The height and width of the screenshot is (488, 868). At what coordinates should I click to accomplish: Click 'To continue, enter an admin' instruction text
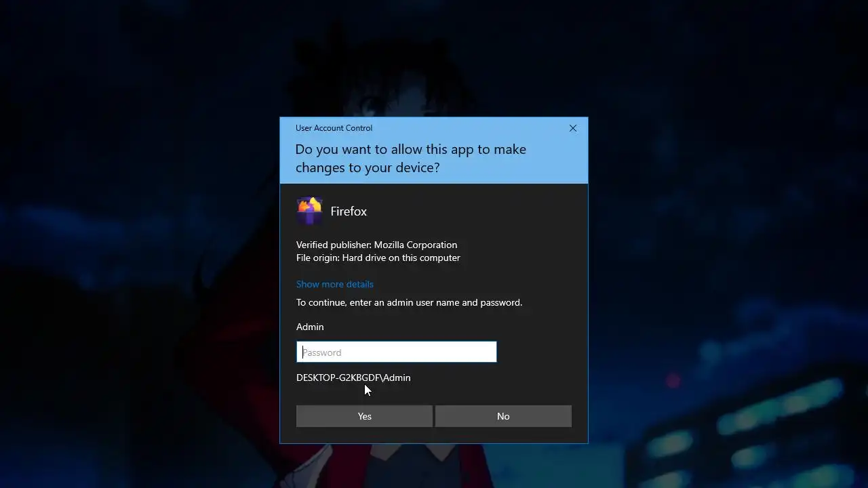(x=409, y=302)
